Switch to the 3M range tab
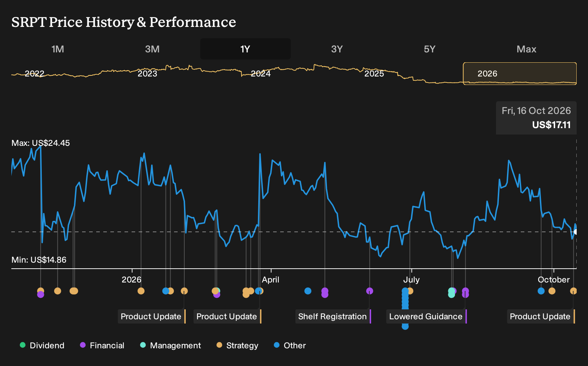 152,49
